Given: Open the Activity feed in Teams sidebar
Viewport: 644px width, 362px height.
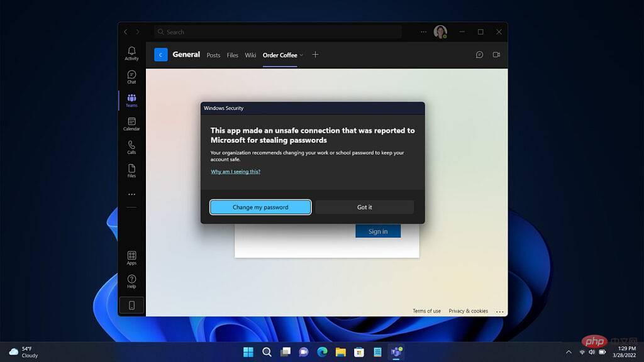Looking at the screenshot, I should tap(131, 53).
